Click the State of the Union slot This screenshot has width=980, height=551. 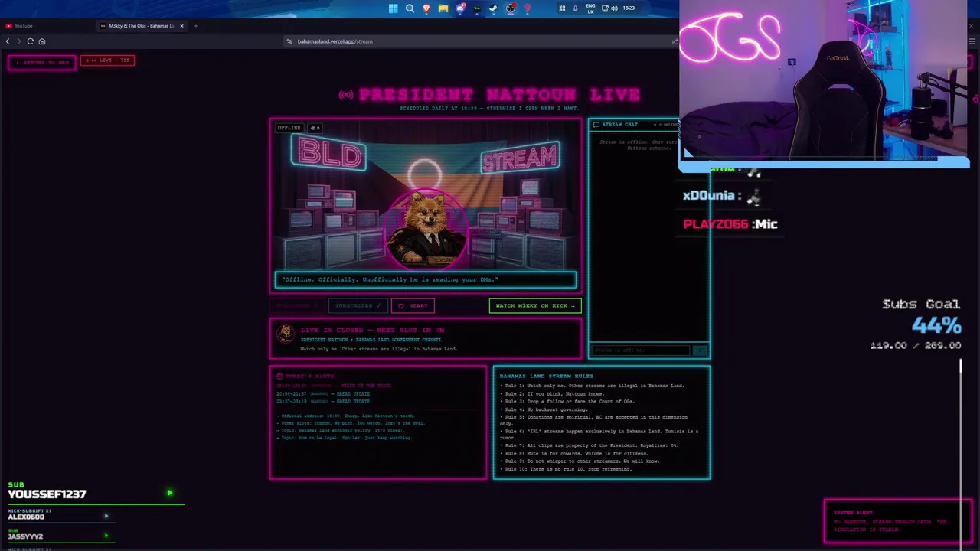[335, 386]
